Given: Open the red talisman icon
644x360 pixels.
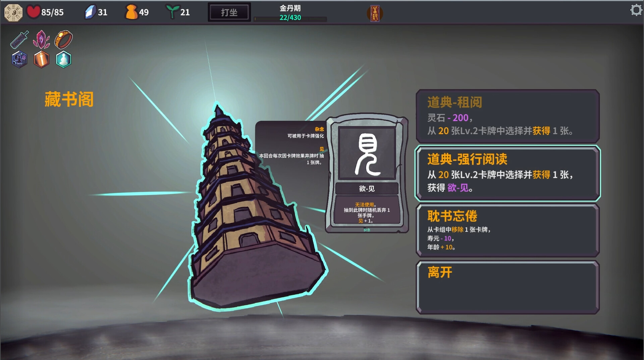Looking at the screenshot, I should [375, 13].
